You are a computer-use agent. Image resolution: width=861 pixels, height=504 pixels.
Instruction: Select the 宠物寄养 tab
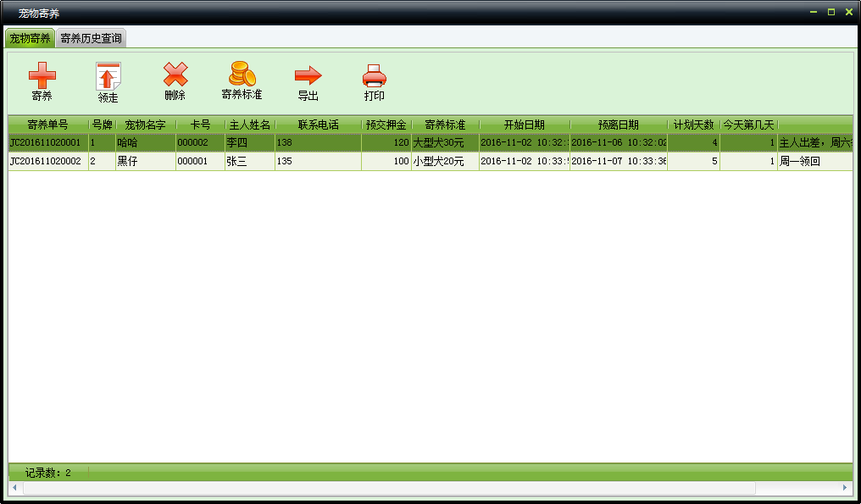coord(30,38)
